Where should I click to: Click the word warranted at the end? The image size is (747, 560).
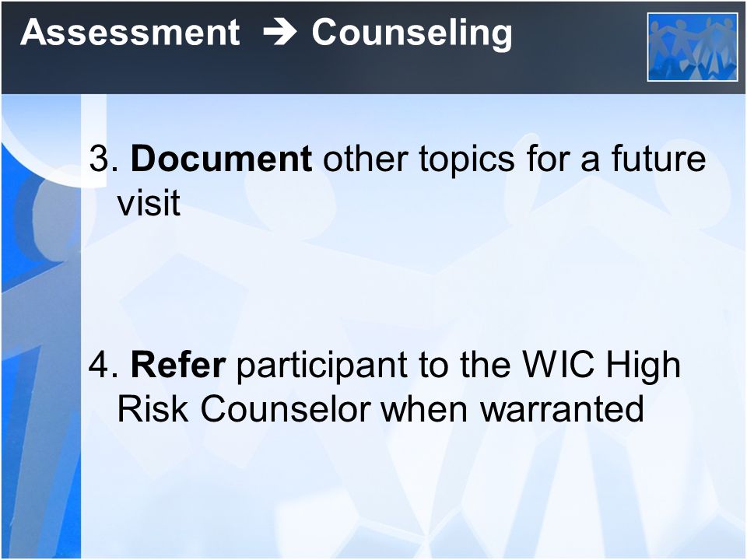tap(562, 408)
